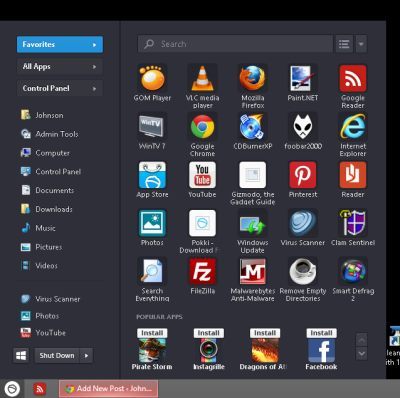Click Pokki start button in taskbar
Screen dimensions: 400x398
pos(12,389)
